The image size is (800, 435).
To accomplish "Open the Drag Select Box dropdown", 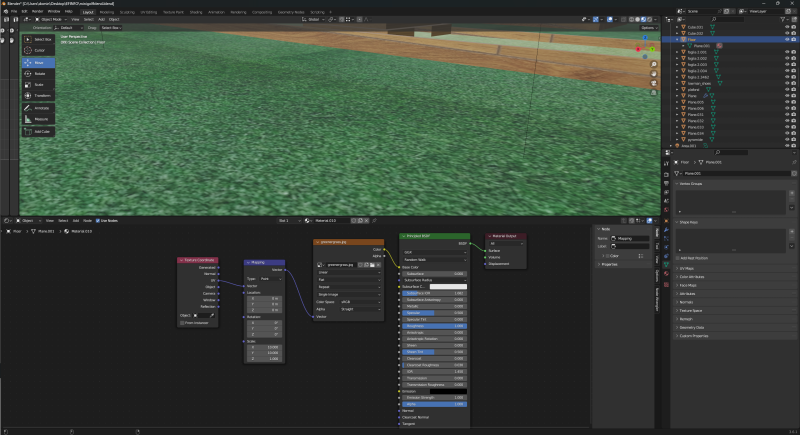I will pyautogui.click(x=111, y=28).
